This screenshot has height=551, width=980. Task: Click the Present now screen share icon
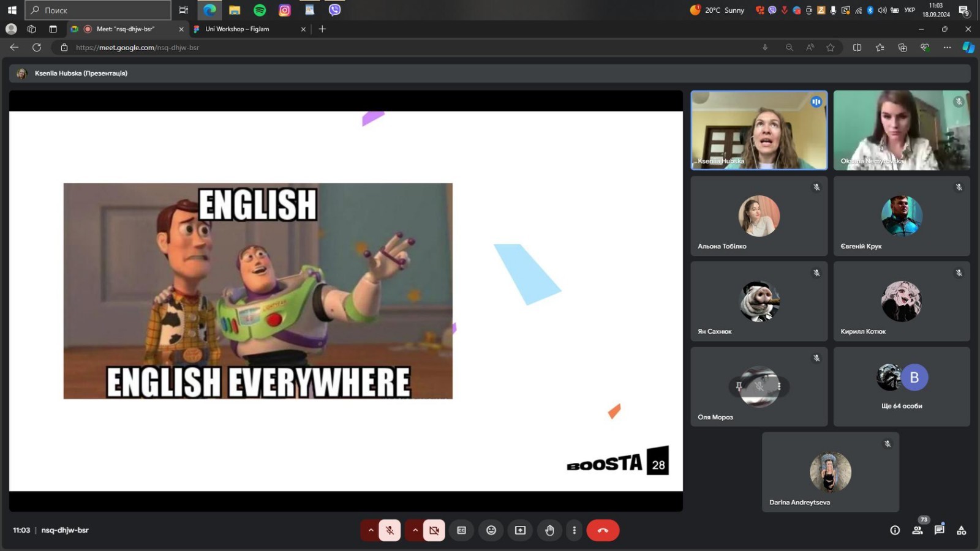coord(521,530)
